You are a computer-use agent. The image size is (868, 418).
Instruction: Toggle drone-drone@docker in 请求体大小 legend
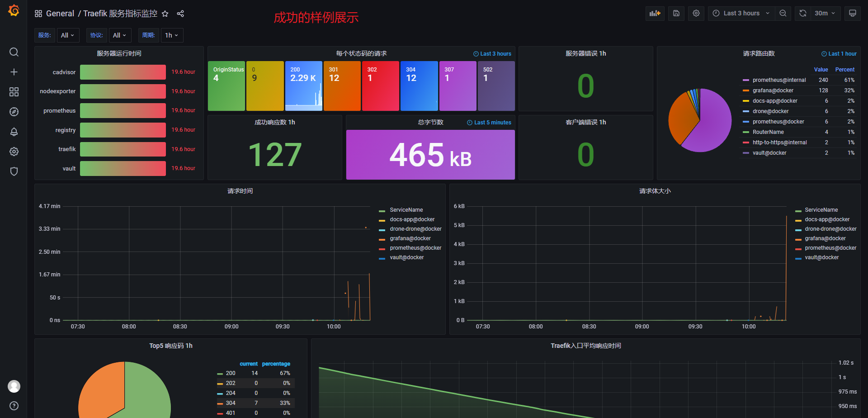pos(830,229)
